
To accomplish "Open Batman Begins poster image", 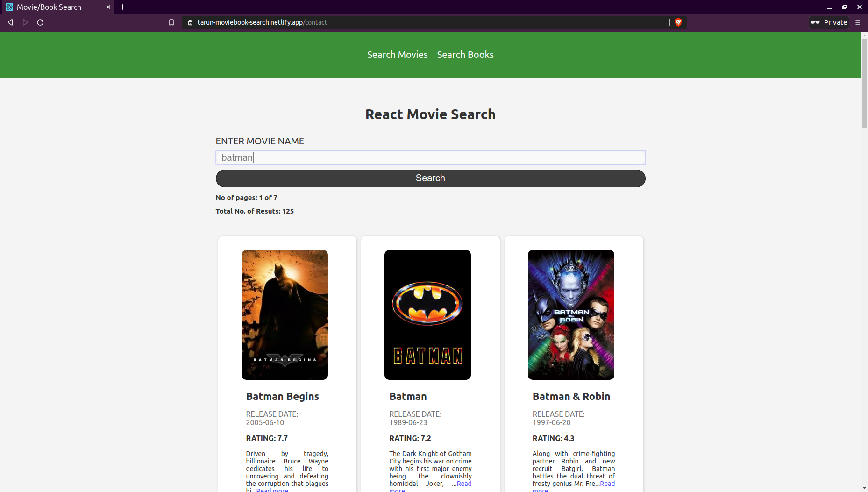I will pyautogui.click(x=285, y=314).
